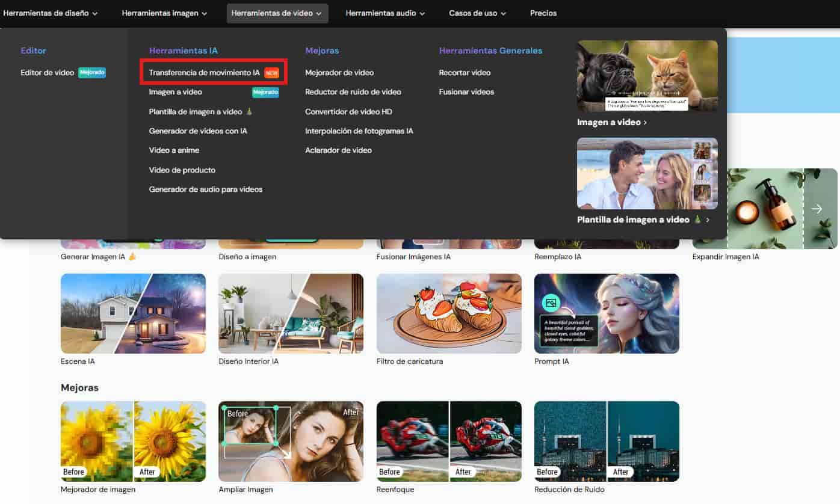Go to the Precios page
The height and width of the screenshot is (504, 840).
pyautogui.click(x=543, y=13)
